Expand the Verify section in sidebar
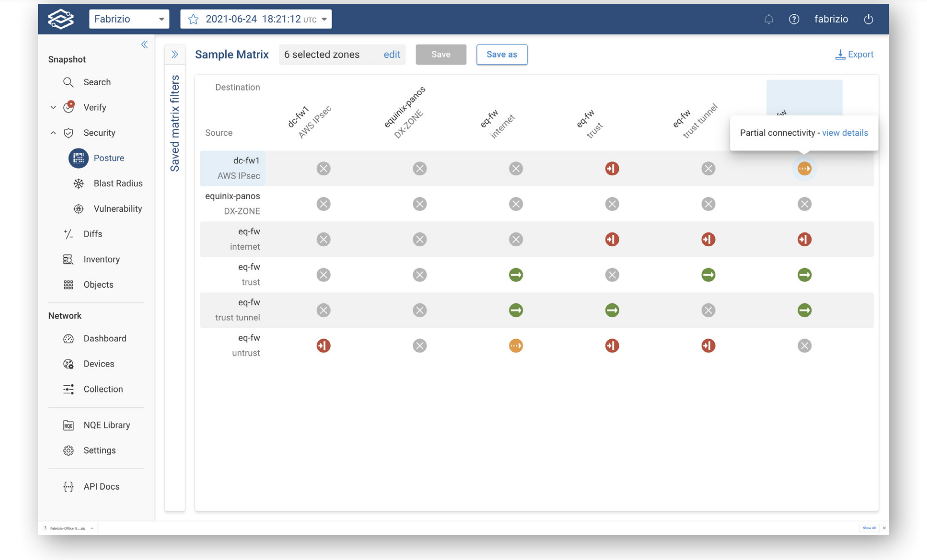The width and height of the screenshot is (927, 560). 53,108
